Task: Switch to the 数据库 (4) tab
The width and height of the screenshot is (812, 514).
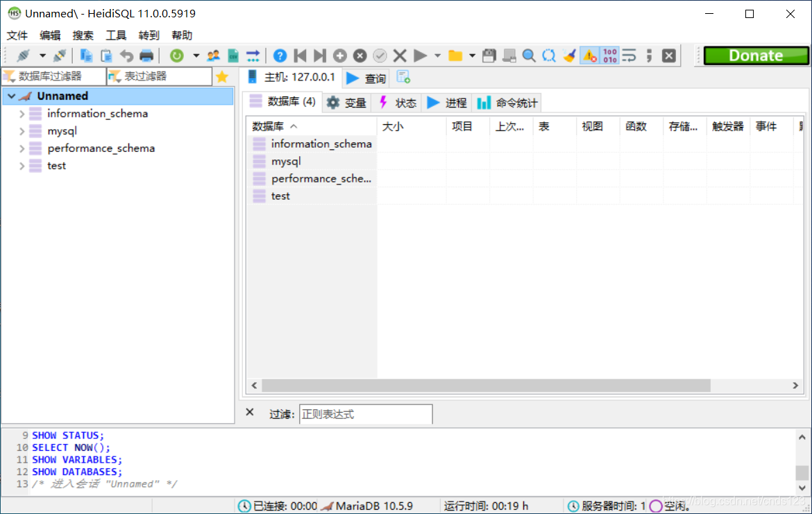Action: 283,101
